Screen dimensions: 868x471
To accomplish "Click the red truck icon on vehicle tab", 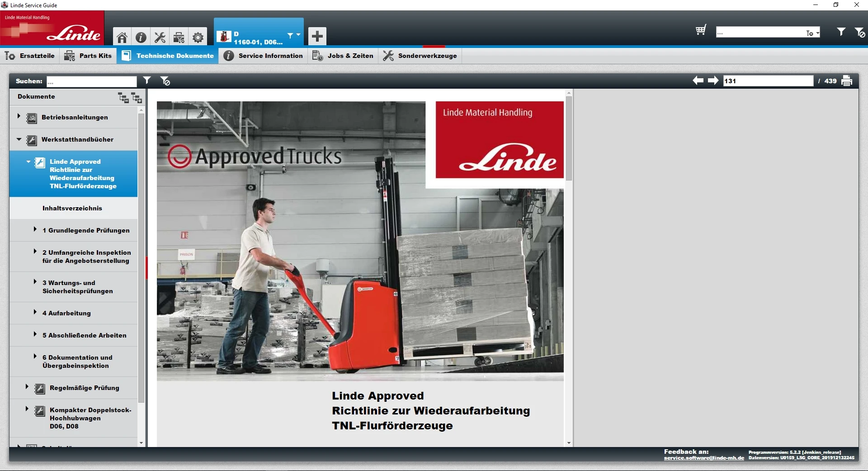I will coord(224,37).
